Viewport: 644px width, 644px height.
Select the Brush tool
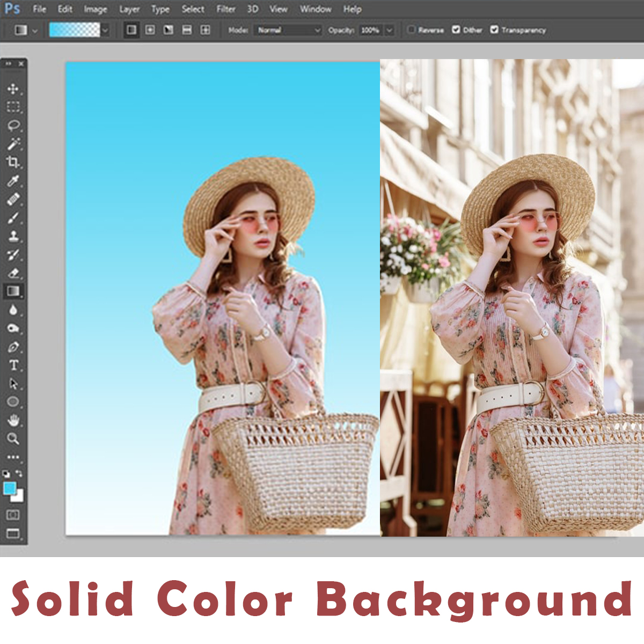[x=13, y=218]
